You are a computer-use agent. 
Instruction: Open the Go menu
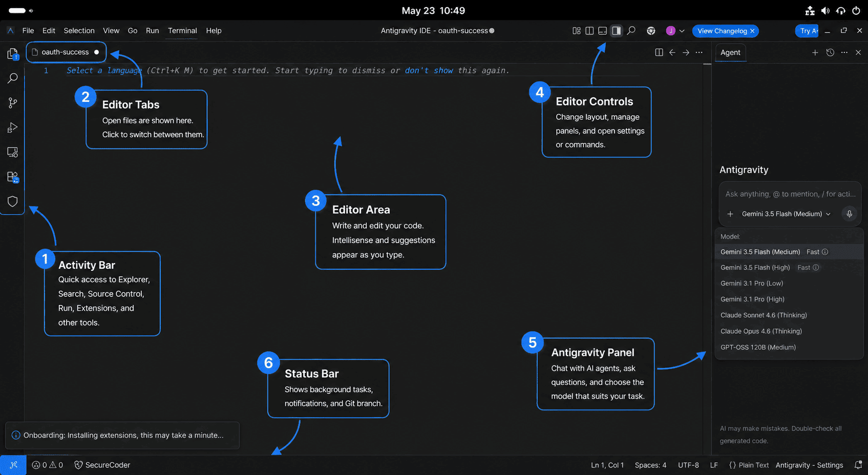(133, 31)
